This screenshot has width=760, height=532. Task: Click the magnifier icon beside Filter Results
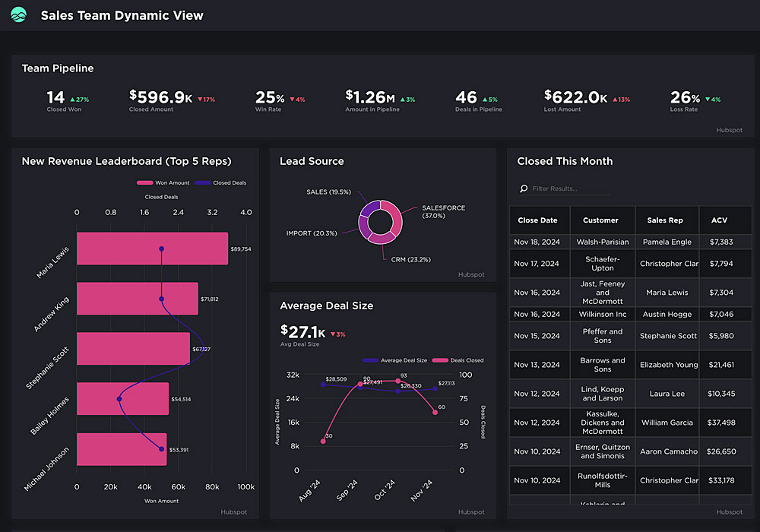pos(524,188)
